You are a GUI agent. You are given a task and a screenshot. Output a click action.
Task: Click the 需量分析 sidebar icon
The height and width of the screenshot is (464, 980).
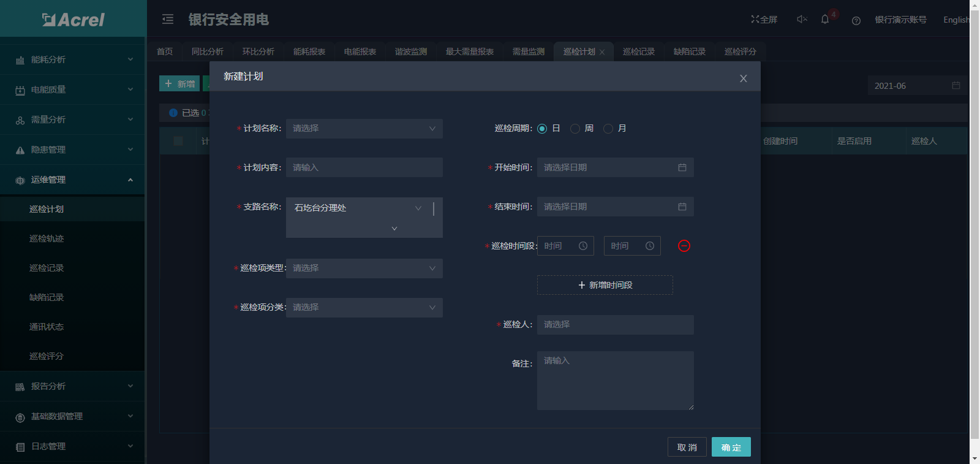pyautogui.click(x=20, y=120)
